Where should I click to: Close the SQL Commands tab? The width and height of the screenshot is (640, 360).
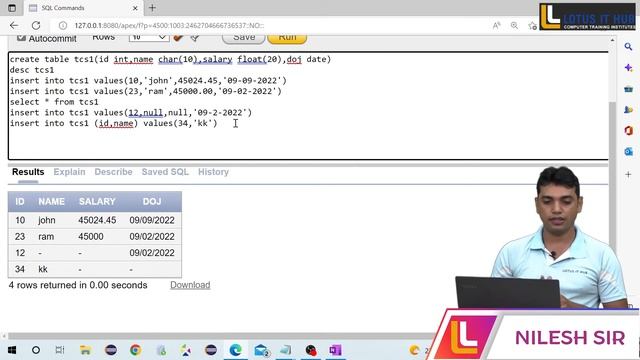(x=135, y=8)
